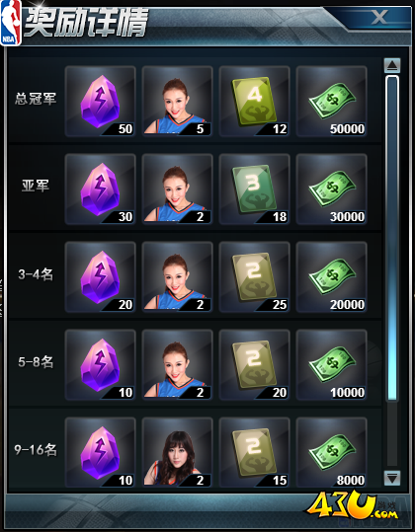
Task: Click the 20000 cash reward icon
Action: 331,276
